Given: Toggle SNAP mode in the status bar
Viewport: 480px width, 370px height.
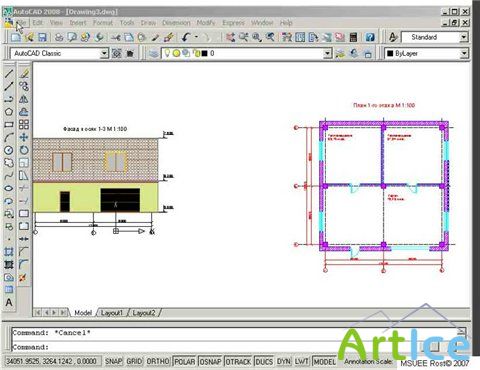Looking at the screenshot, I should [x=113, y=361].
